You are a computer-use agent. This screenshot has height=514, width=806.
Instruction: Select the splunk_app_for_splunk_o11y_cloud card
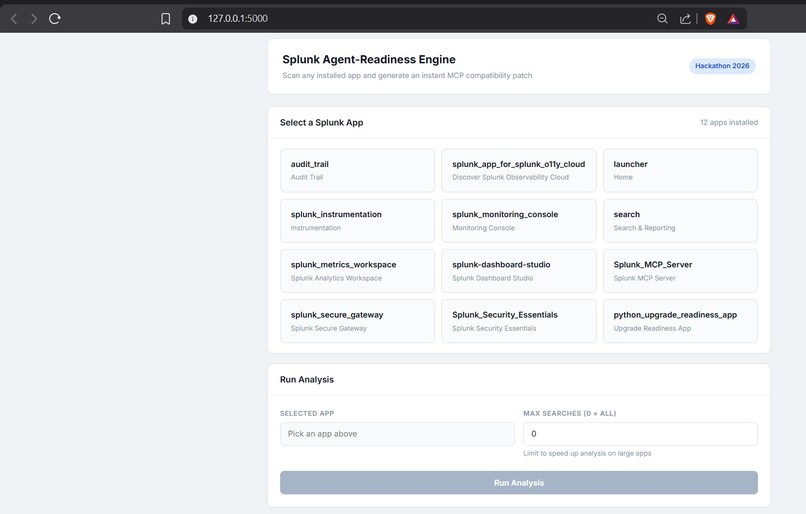(x=519, y=171)
